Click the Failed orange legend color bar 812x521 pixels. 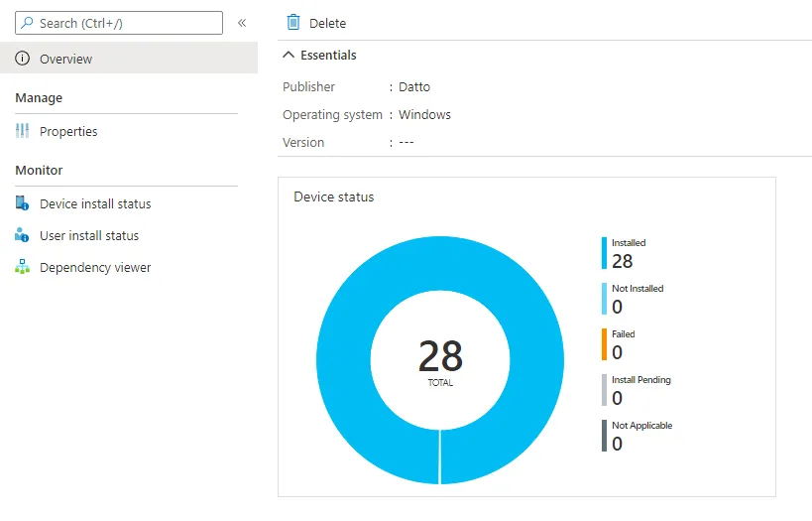coord(604,344)
